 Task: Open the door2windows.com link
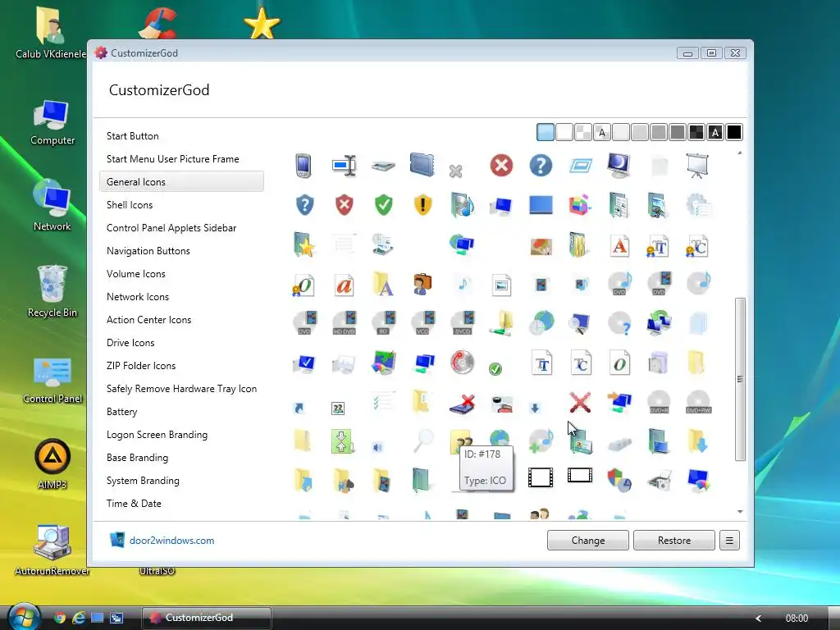[171, 541]
